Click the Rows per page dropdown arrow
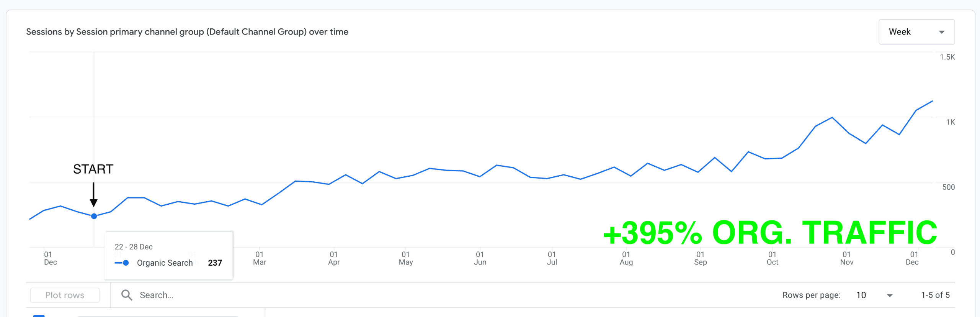 [x=890, y=295]
